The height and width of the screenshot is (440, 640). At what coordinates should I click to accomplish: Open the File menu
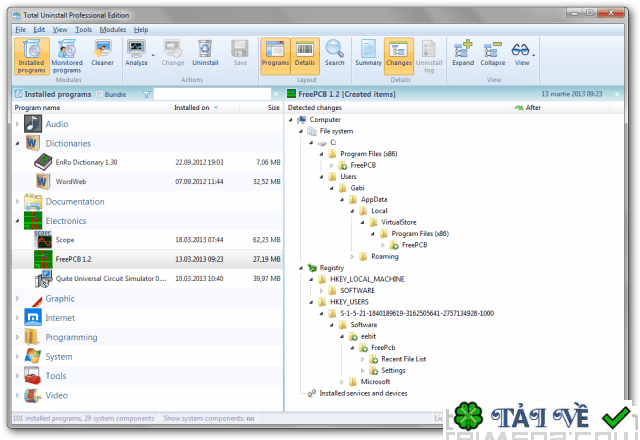[20, 29]
